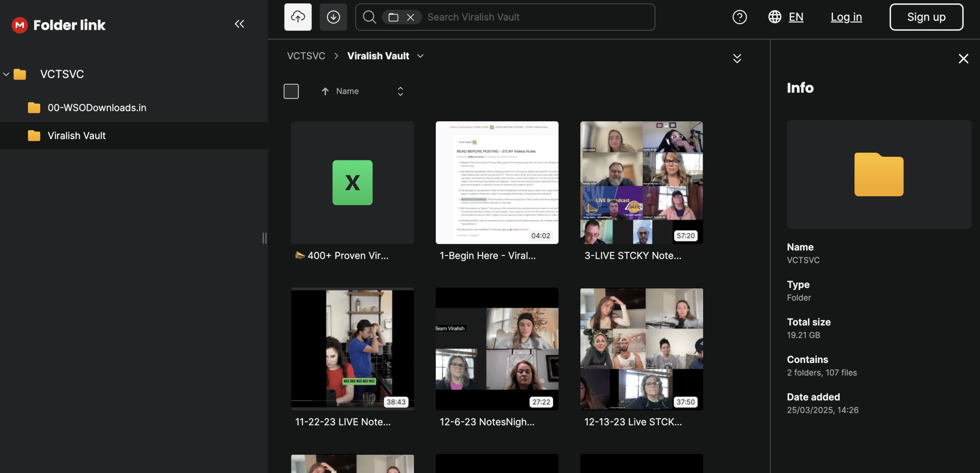Viewport: 980px width, 473px height.
Task: Select Viralish Vault folder in sidebar
Action: pyautogui.click(x=77, y=135)
